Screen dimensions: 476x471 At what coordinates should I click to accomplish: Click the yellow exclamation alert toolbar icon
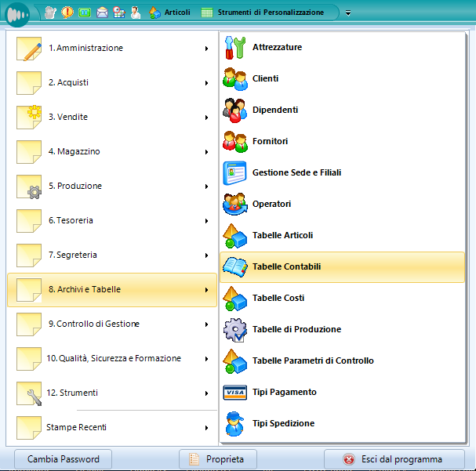(67, 13)
